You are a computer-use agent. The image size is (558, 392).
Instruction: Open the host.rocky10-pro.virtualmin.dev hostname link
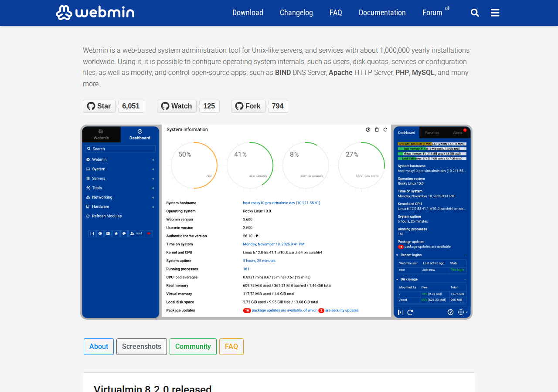[282, 203]
